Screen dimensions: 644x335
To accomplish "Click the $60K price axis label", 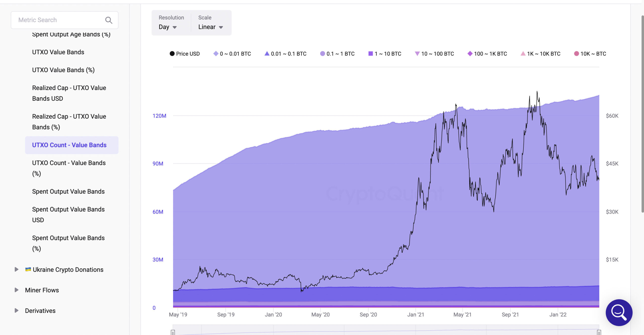I will [x=612, y=116].
